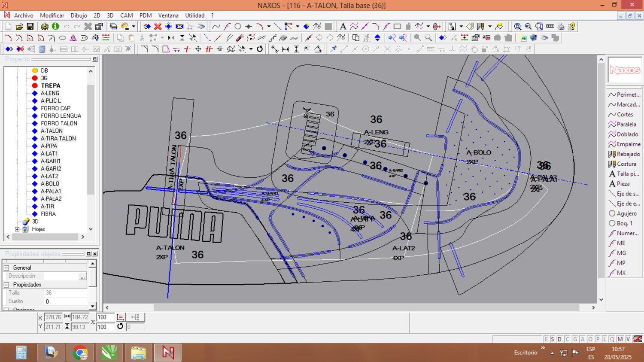Viewport: 644px width, 362px height.
Task: Click the ruler measurement icon
Action: (550, 27)
